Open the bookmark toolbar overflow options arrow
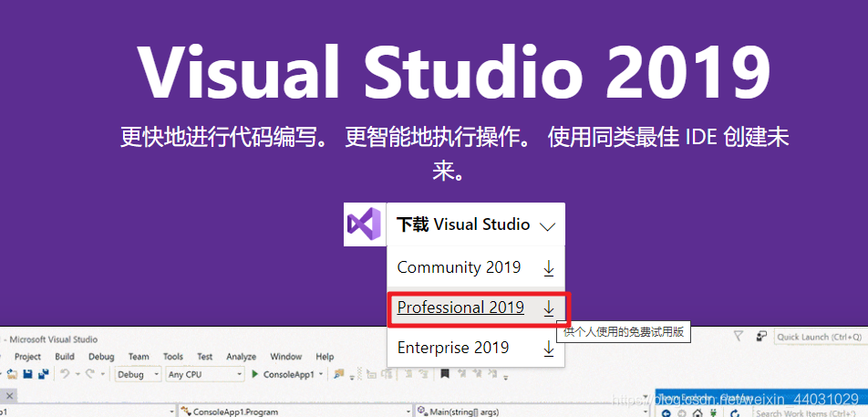Image resolution: width=868 pixels, height=417 pixels. tap(505, 377)
